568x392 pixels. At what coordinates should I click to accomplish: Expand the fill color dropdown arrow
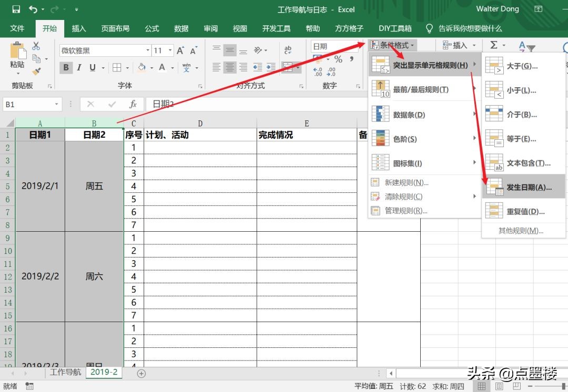click(151, 68)
